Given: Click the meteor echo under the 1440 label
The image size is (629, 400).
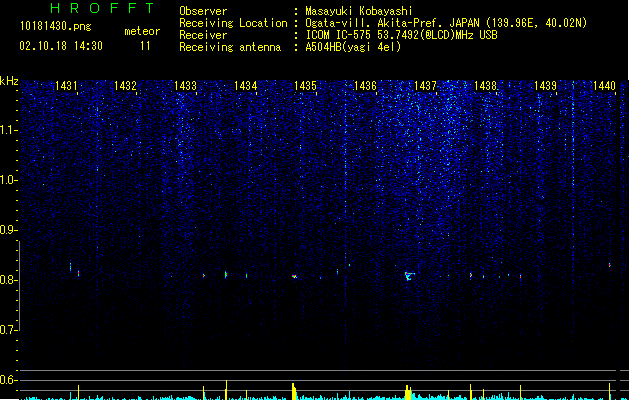Looking at the screenshot, I should [610, 265].
